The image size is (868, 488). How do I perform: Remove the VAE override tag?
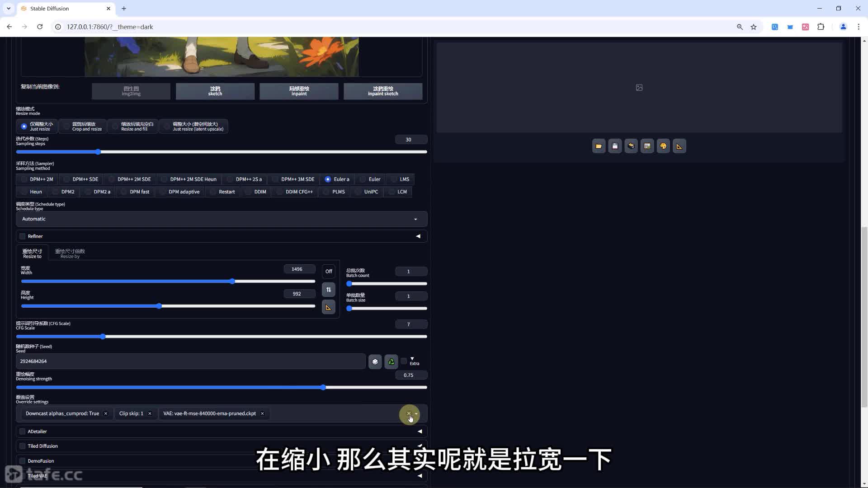click(262, 413)
